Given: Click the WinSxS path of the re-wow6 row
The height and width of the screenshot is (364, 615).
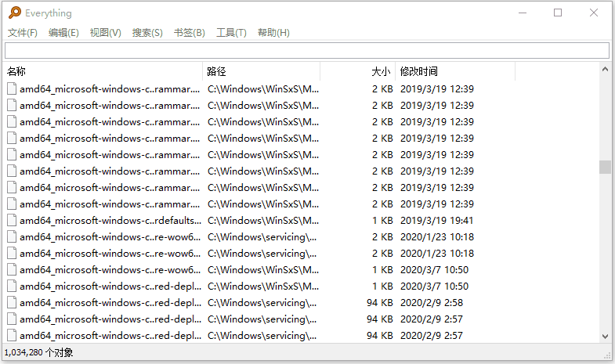Looking at the screenshot, I should pyautogui.click(x=263, y=270).
